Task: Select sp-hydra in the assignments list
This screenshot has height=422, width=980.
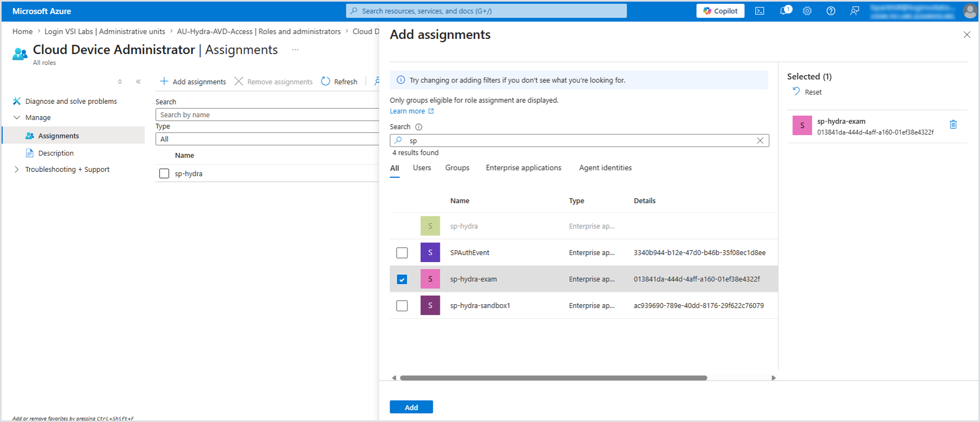Action: [x=189, y=173]
